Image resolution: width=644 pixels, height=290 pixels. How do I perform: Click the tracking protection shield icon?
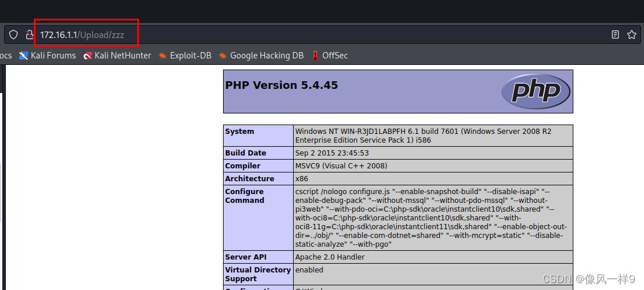(x=13, y=35)
